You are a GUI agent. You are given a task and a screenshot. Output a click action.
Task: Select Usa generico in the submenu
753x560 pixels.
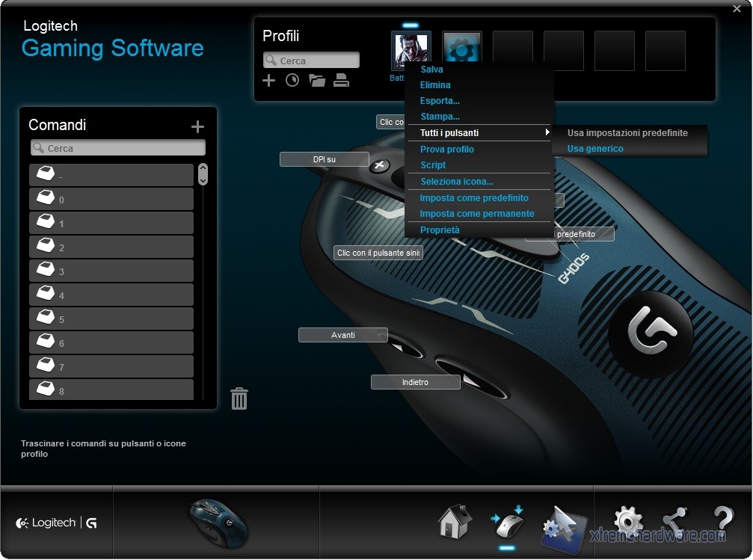(x=595, y=149)
